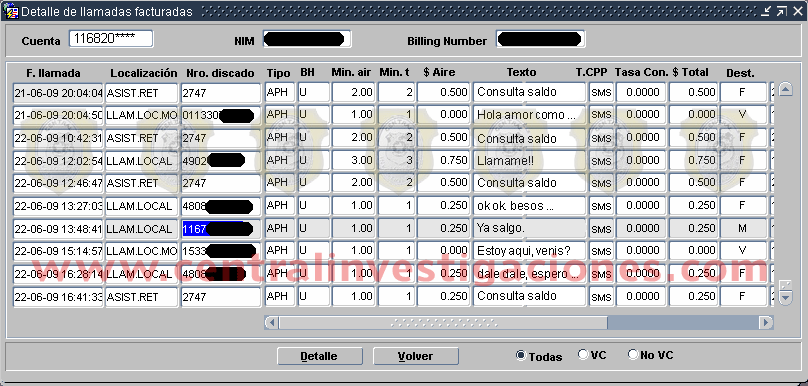
Task: Click dialed number 2747 in 12:46:47 row
Action: [x=221, y=183]
